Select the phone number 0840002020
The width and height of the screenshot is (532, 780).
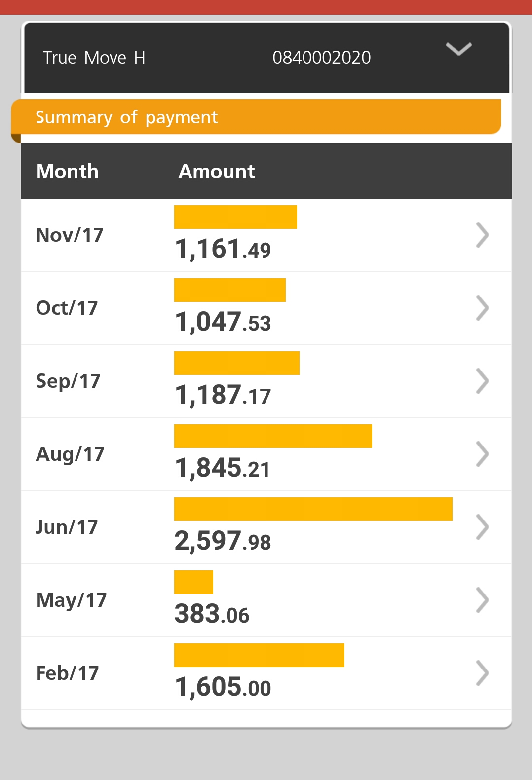coord(321,58)
